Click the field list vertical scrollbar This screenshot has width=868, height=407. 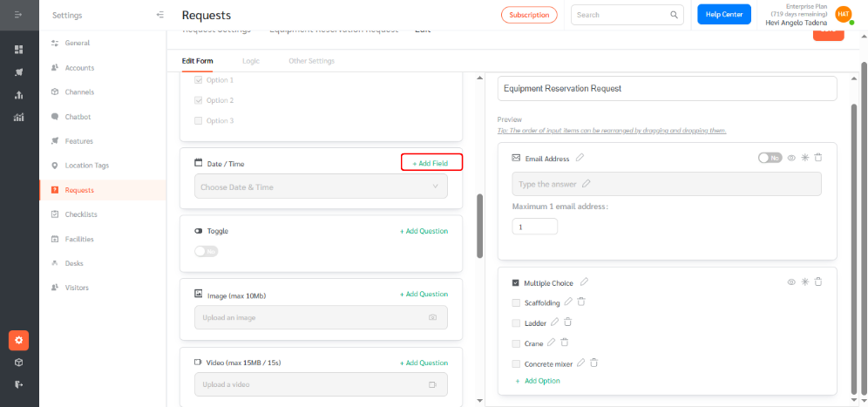[x=480, y=226]
